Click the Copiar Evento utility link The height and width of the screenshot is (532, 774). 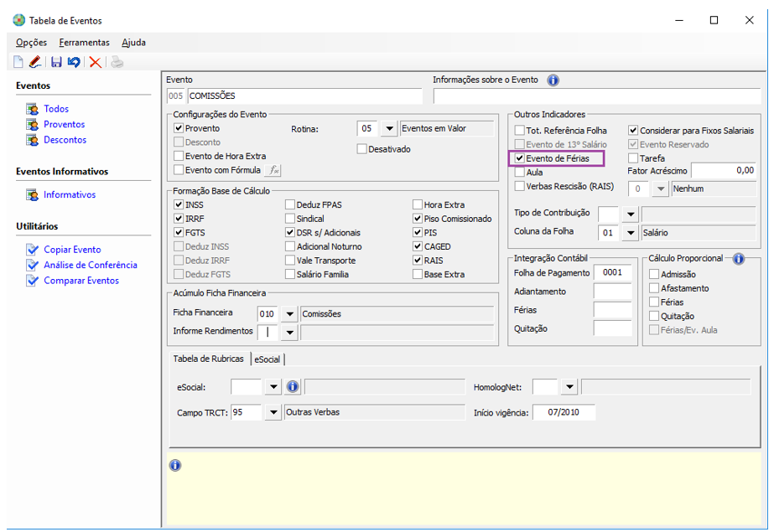(x=72, y=250)
